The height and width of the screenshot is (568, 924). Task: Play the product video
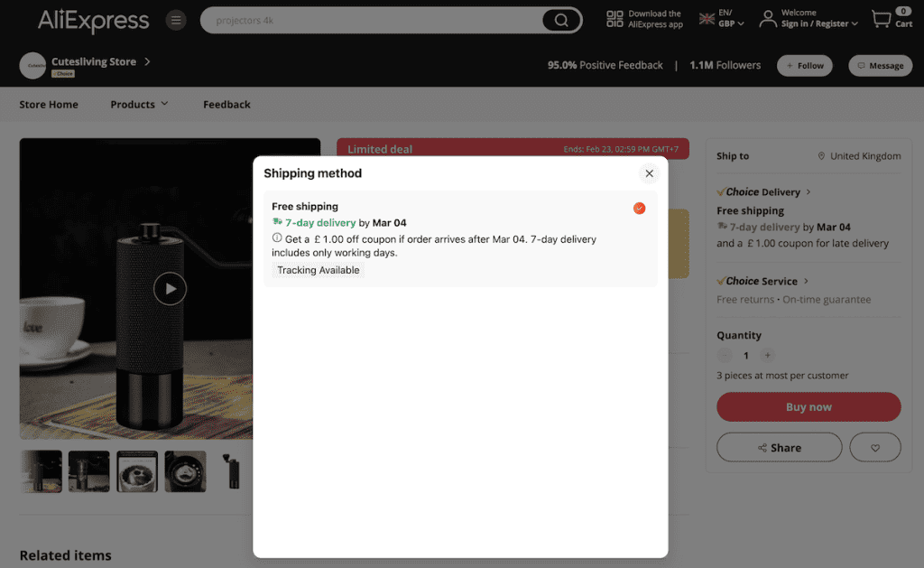coord(170,289)
